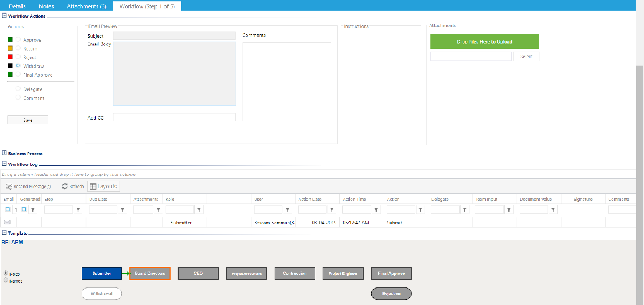This screenshot has height=305, width=644.
Task: Switch to the Notes tab
Action: point(47,6)
